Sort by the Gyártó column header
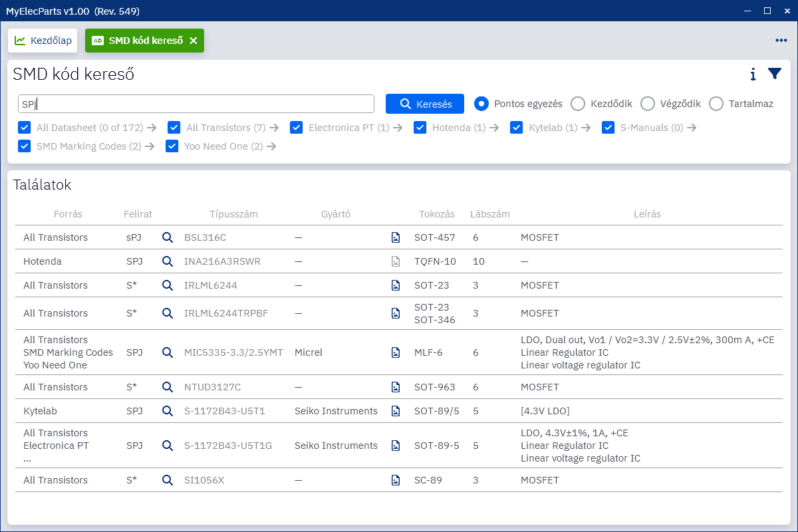 [x=336, y=214]
